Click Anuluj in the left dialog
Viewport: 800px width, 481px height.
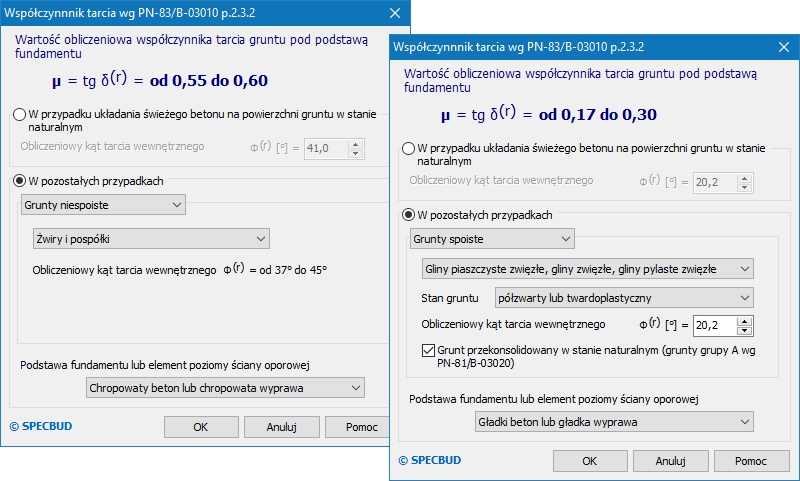282,427
